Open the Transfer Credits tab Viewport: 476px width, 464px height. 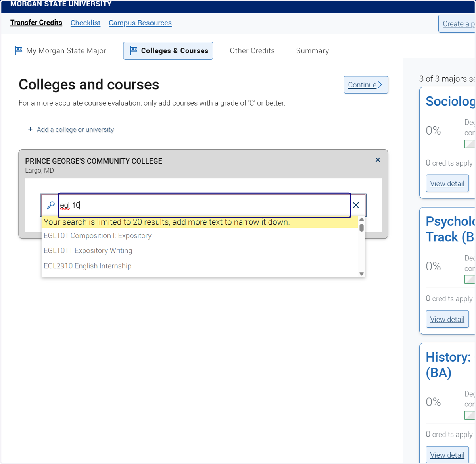[36, 23]
